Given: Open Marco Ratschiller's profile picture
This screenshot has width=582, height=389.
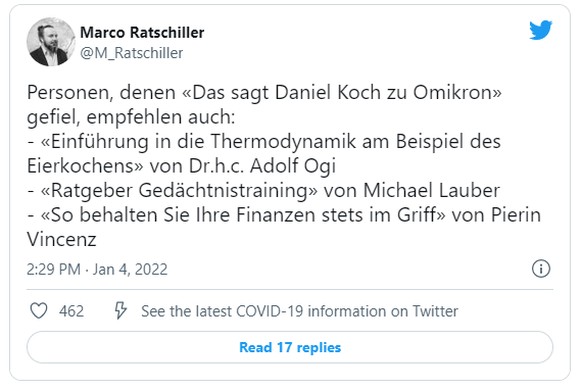Looking at the screenshot, I should [x=50, y=42].
